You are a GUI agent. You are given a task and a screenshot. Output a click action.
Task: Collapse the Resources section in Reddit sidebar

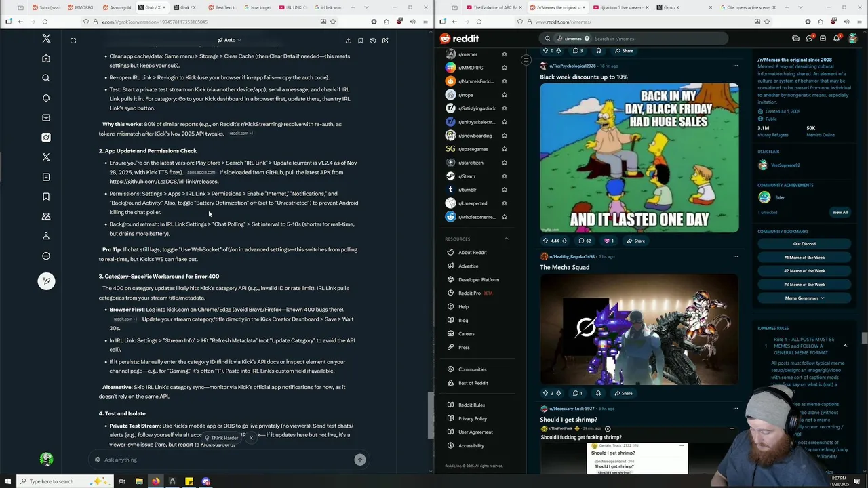pyautogui.click(x=506, y=239)
